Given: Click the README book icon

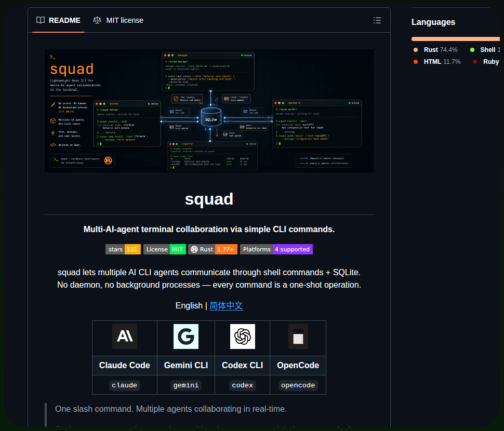Looking at the screenshot, I should pos(41,20).
